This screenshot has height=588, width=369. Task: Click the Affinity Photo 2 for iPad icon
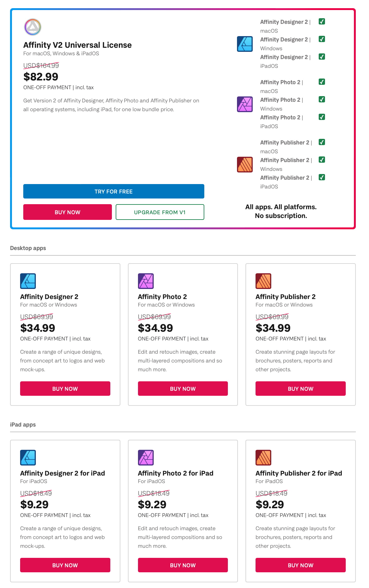coord(146,458)
